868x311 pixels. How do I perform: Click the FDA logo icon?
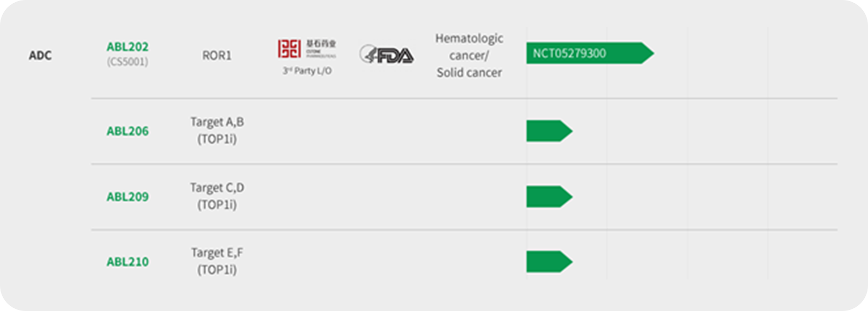click(386, 54)
